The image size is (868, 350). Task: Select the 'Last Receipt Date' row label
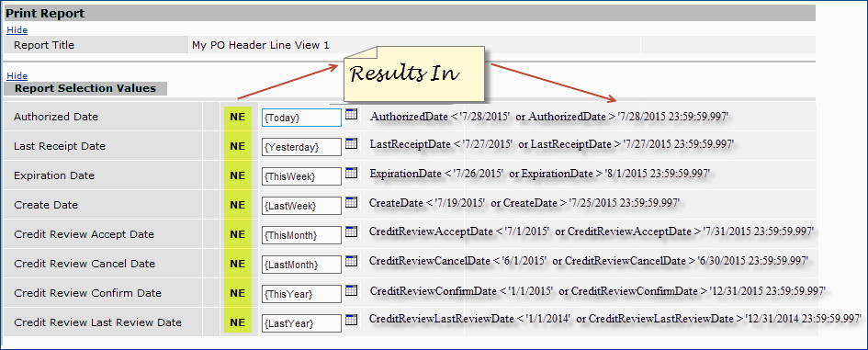[x=60, y=146]
